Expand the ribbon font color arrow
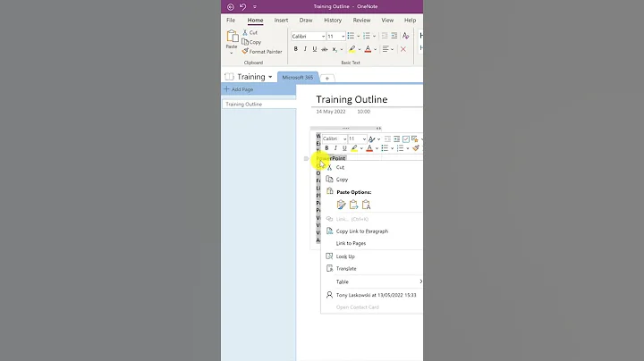The width and height of the screenshot is (644, 361). 376,50
